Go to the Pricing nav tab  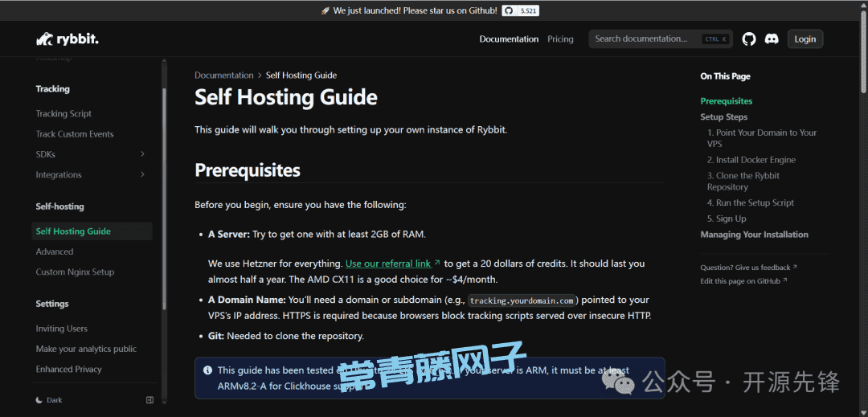coord(560,39)
